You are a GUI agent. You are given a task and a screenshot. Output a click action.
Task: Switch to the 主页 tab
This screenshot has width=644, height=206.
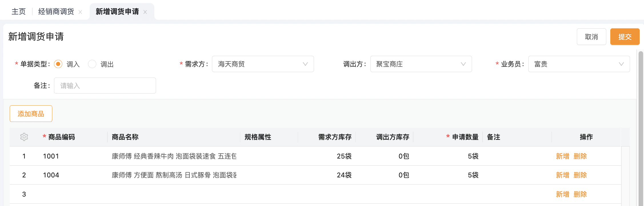(19, 11)
